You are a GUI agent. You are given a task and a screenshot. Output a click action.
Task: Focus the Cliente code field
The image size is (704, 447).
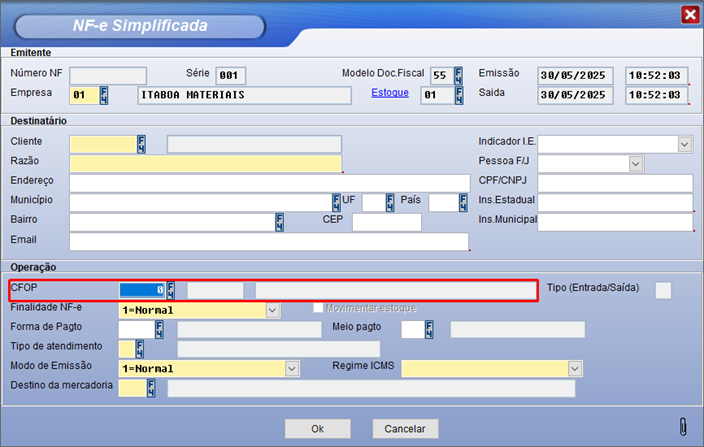coord(103,144)
